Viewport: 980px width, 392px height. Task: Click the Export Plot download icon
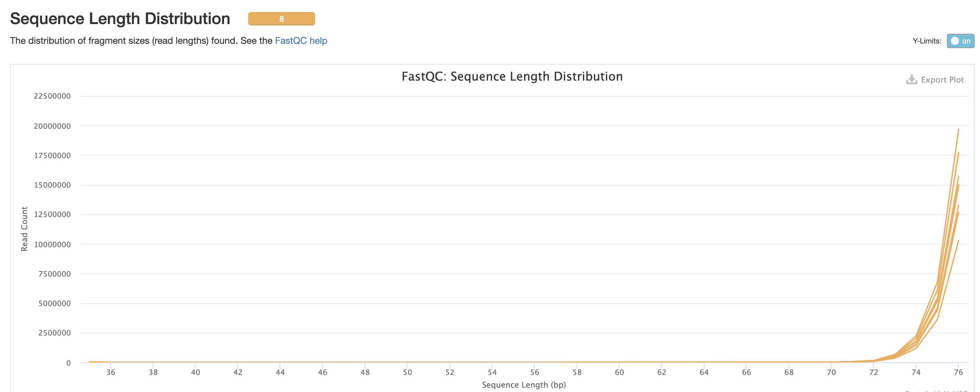911,80
